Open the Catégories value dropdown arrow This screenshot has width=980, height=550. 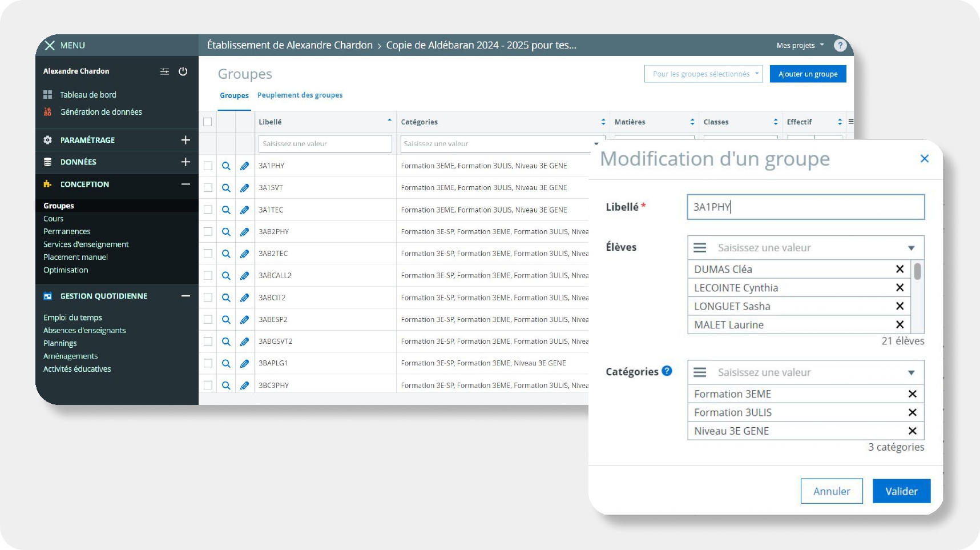[911, 372]
